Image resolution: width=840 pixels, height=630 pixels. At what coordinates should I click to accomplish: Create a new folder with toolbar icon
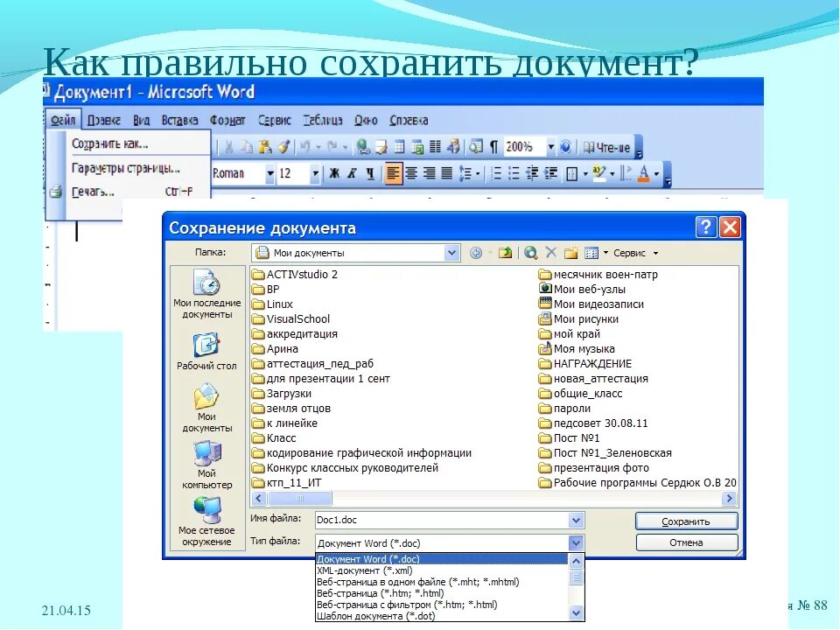tap(571, 252)
